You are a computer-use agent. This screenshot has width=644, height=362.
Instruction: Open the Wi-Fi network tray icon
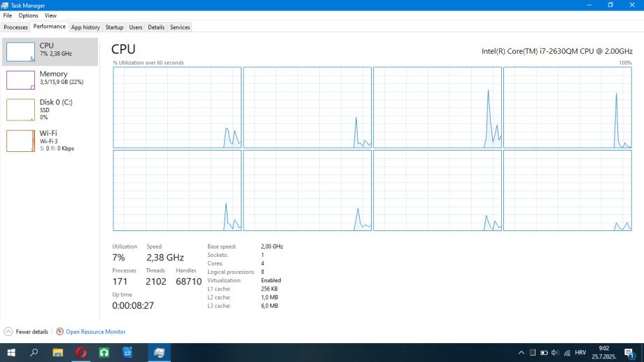(x=567, y=353)
